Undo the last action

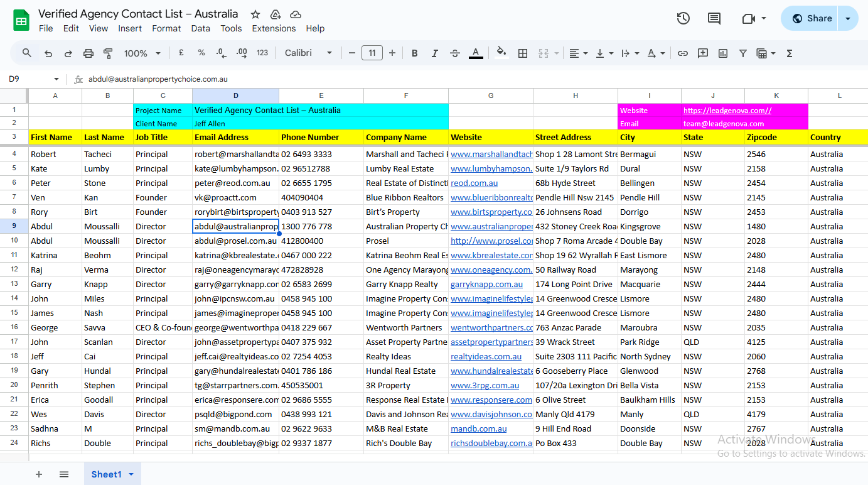click(48, 53)
